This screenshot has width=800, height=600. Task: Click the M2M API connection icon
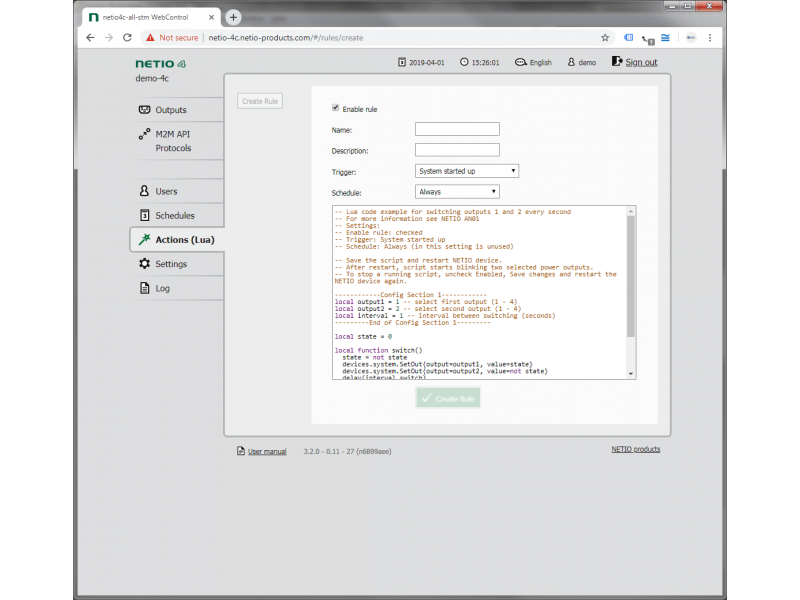[144, 134]
